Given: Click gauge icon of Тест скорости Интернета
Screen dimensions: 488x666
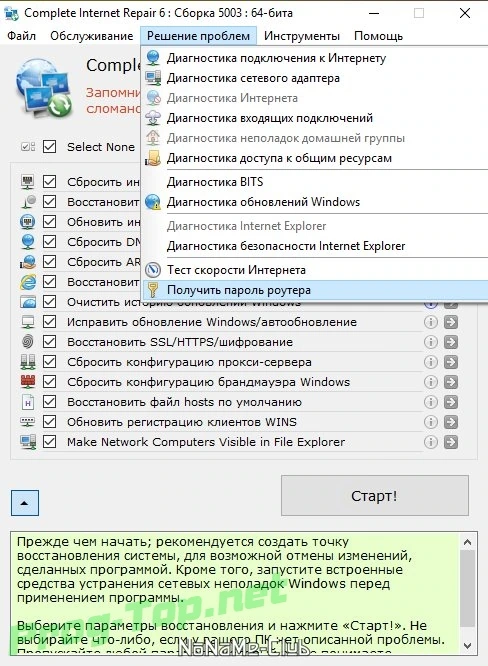Looking at the screenshot, I should pyautogui.click(x=153, y=270).
